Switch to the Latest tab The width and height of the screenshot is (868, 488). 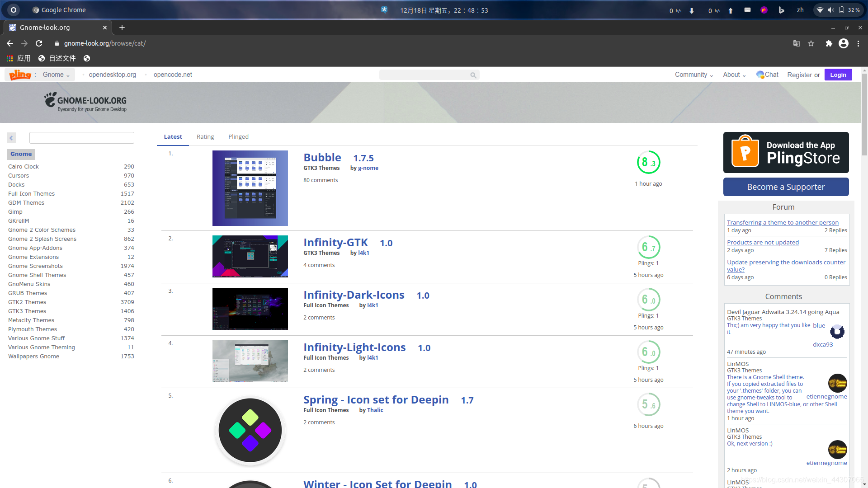click(173, 137)
